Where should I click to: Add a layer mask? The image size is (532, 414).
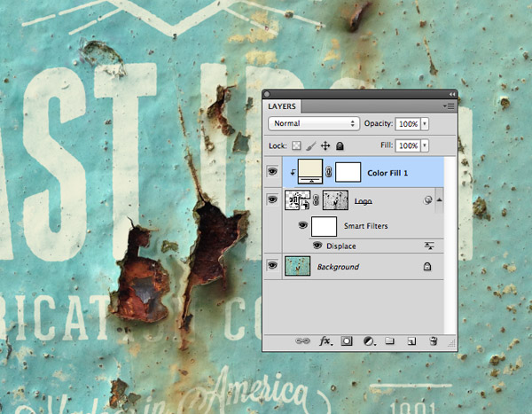click(x=348, y=341)
